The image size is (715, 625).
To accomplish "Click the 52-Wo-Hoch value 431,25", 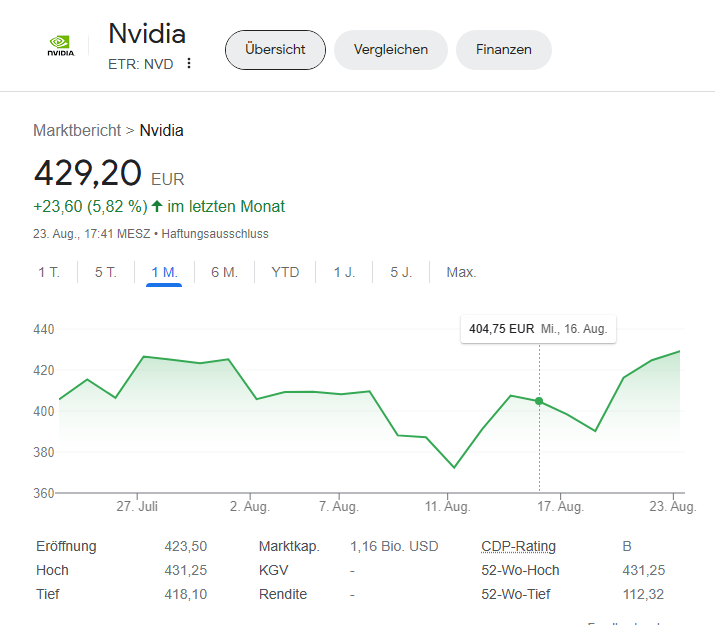I will [644, 570].
